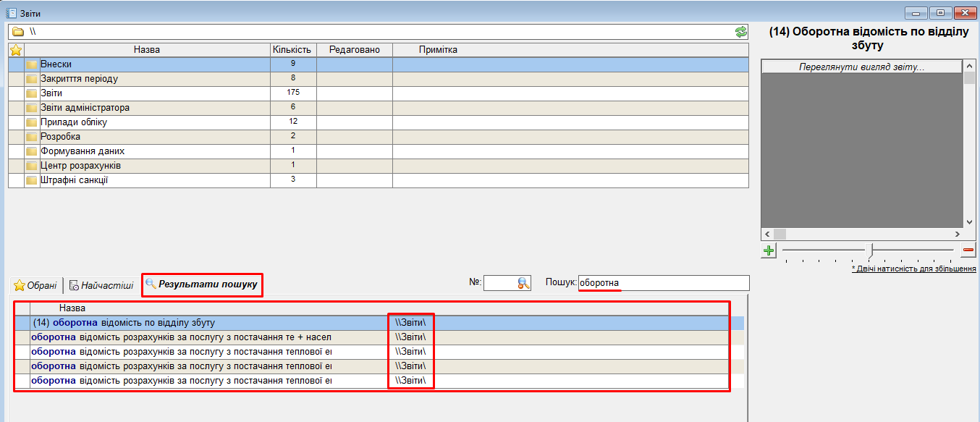Click the green plus zoom-in icon
The image size is (980, 422).
[768, 250]
